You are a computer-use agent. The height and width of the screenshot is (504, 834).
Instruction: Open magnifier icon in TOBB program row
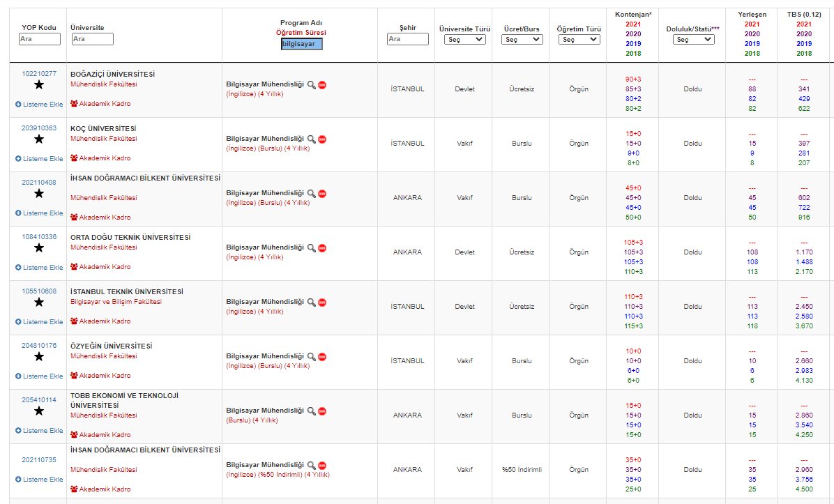pos(311,411)
